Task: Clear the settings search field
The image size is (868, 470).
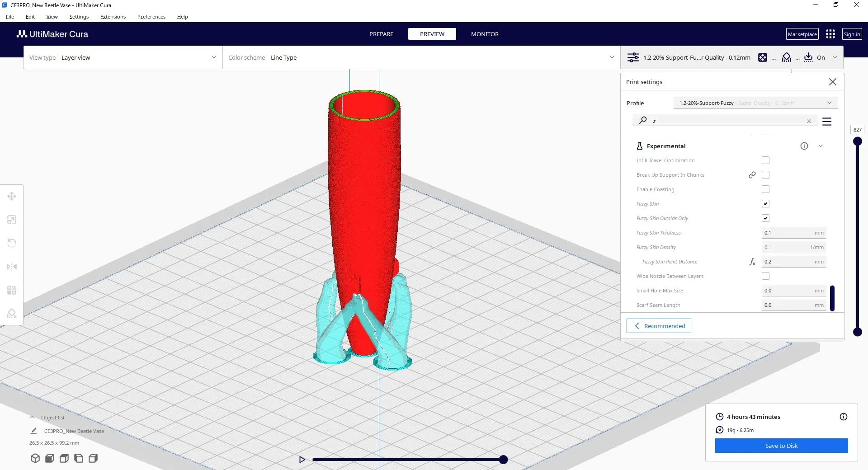Action: 809,121
